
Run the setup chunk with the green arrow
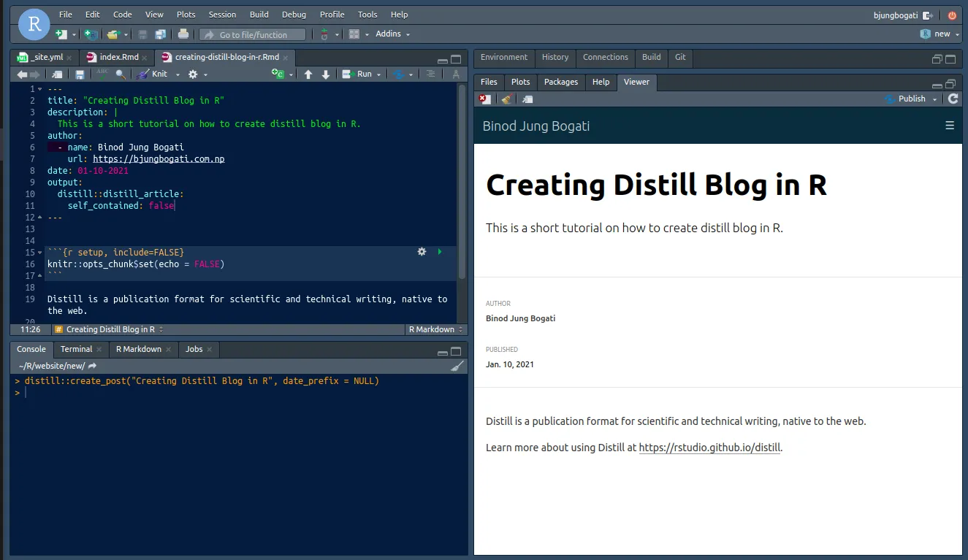coord(440,252)
